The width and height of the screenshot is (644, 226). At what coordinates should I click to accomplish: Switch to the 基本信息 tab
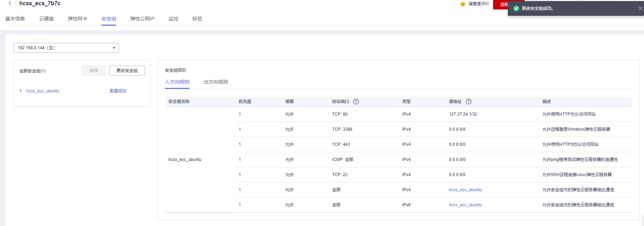click(x=15, y=19)
